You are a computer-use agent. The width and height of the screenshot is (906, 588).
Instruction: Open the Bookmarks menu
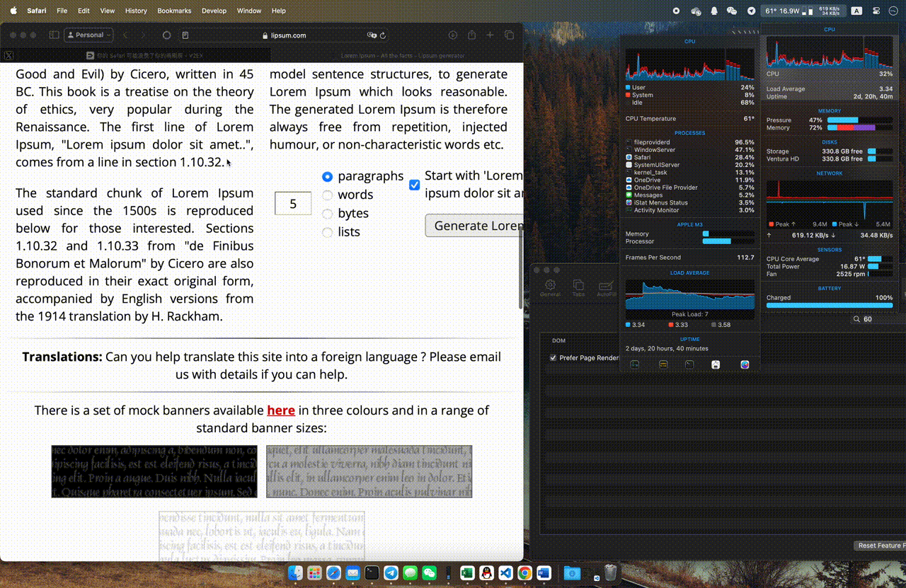[x=173, y=11]
